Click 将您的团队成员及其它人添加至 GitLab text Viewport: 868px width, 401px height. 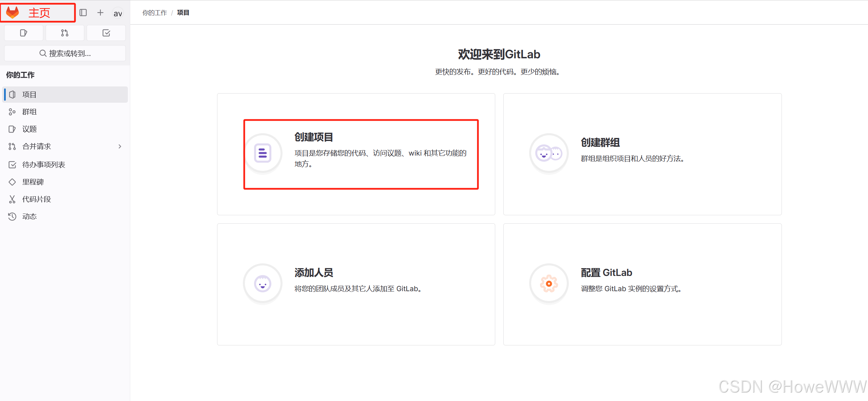(358, 289)
